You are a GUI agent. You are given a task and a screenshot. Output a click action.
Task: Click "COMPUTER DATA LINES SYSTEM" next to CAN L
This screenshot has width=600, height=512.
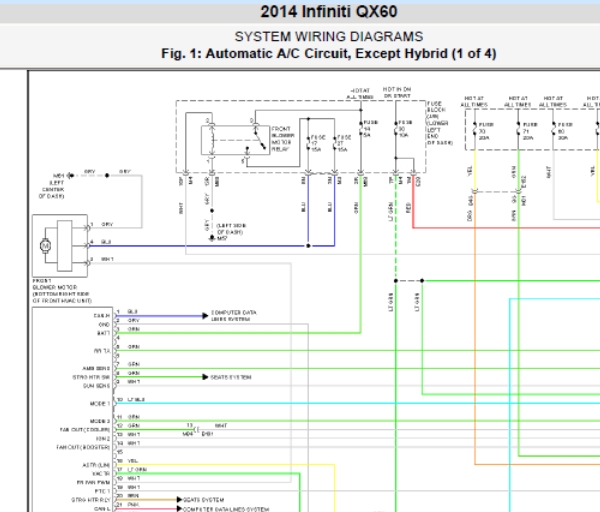tap(226, 509)
